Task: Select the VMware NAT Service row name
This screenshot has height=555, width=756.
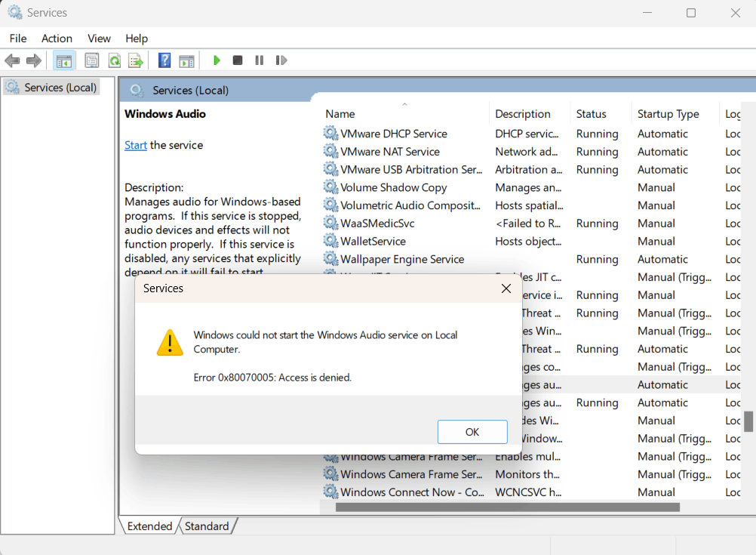Action: 390,152
